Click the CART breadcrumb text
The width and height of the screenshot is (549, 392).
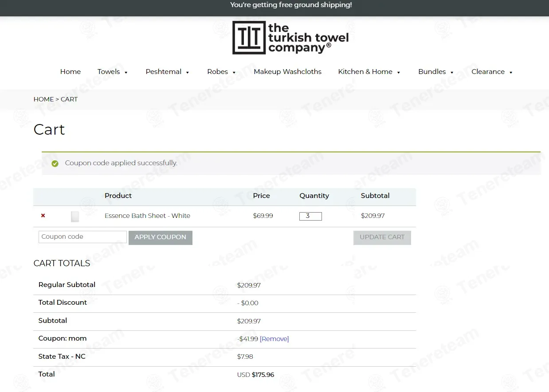point(69,99)
